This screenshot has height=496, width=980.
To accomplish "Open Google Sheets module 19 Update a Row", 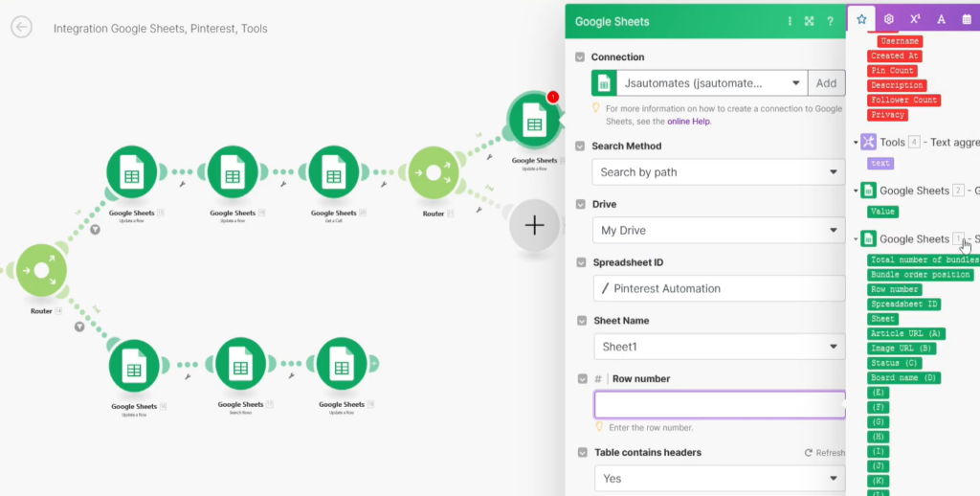I will 233,171.
